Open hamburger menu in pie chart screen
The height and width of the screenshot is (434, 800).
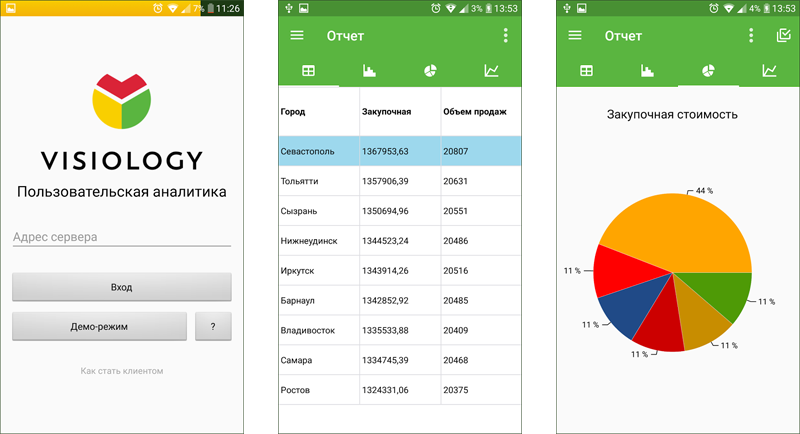pyautogui.click(x=575, y=35)
